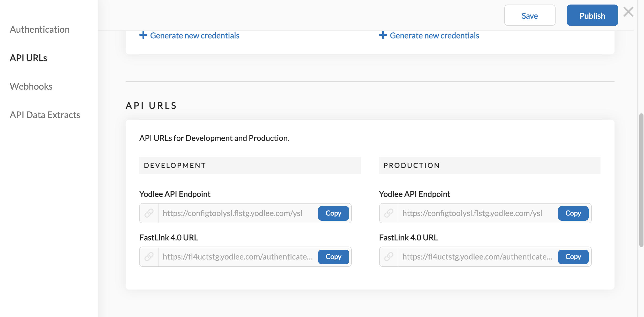Click the PRODUCTION column header
The image size is (644, 317).
[x=490, y=165]
